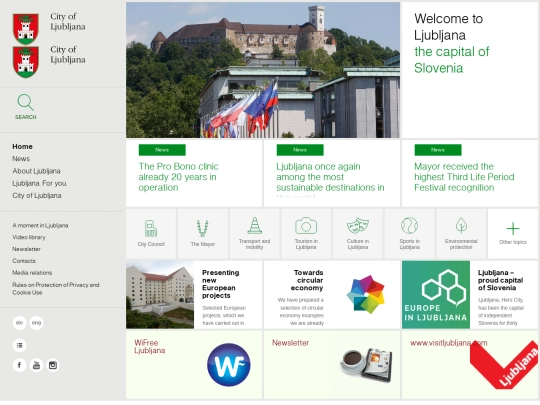Go to Home in the sidebar menu
This screenshot has height=405, width=540.
[22, 146]
